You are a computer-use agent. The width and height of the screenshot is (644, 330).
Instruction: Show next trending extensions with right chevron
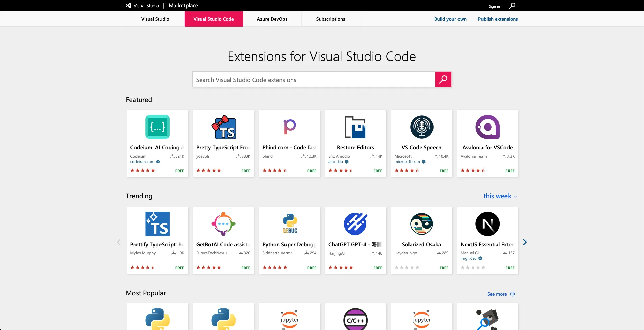click(525, 242)
